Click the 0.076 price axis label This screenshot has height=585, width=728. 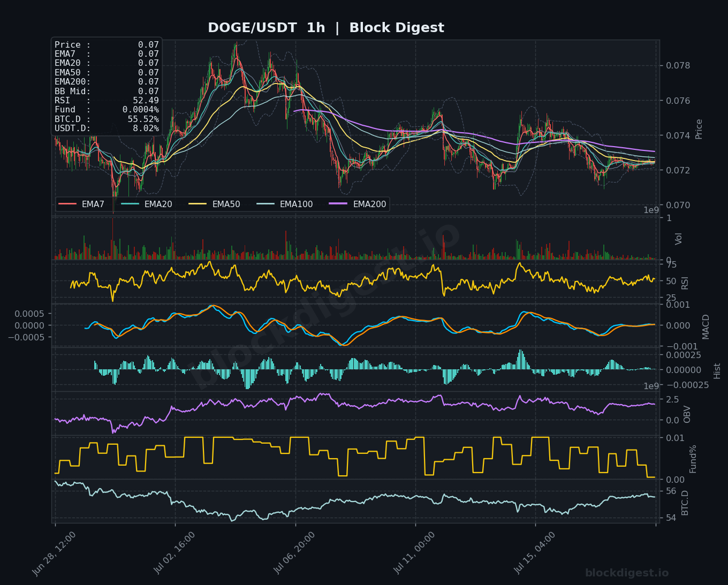point(678,101)
